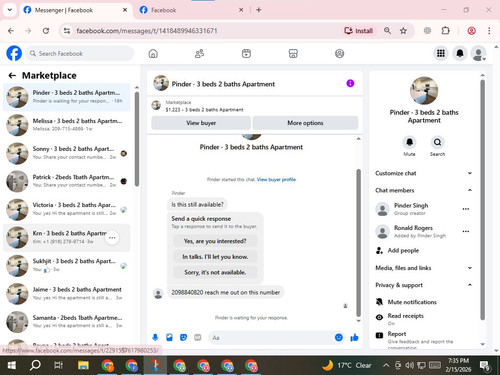Expand the Customize chat section
500x375 pixels.
click(423, 173)
